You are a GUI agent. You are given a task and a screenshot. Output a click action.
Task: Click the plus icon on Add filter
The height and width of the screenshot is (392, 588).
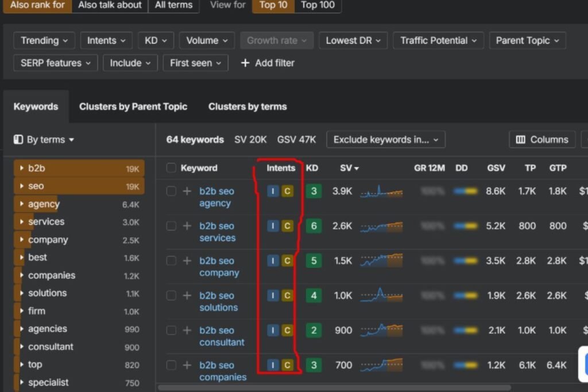click(x=245, y=63)
